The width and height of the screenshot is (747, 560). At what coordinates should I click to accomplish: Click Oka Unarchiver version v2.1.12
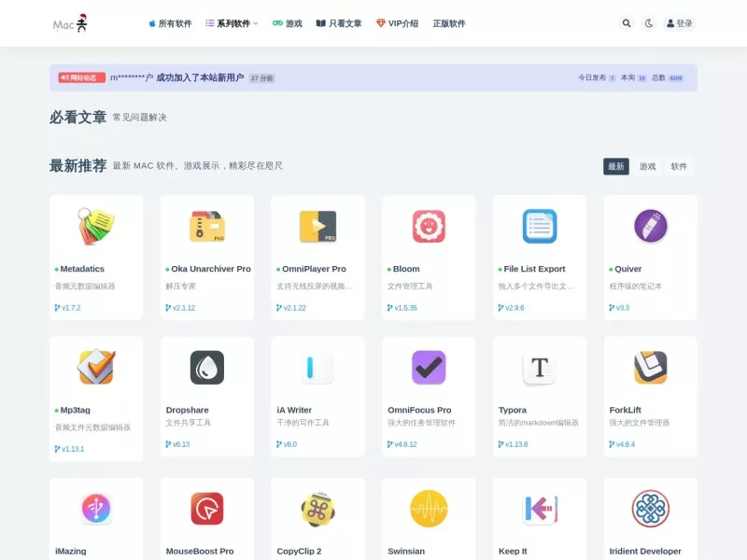click(x=180, y=308)
